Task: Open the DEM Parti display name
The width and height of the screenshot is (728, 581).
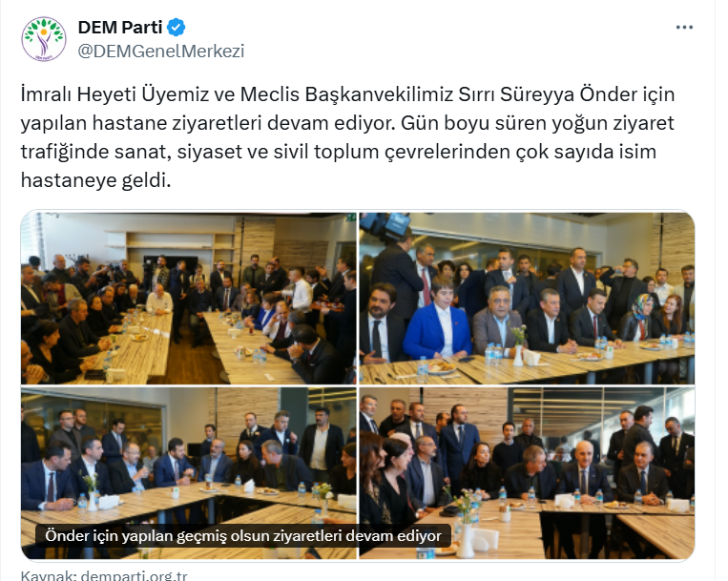Action: pos(120,28)
